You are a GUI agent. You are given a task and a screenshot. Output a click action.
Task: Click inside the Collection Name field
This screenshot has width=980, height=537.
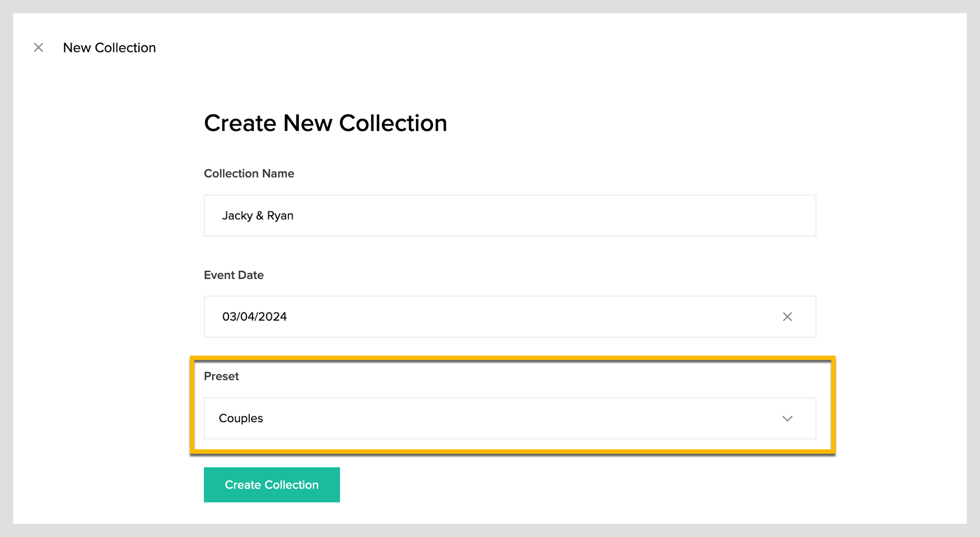[510, 215]
